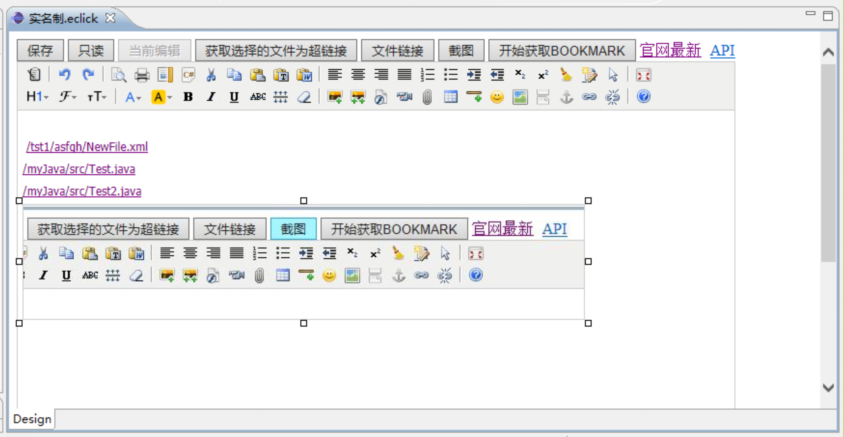Remove hyperlink with top broken-chain icon
Viewport: 844px width, 437px height.
click(613, 97)
